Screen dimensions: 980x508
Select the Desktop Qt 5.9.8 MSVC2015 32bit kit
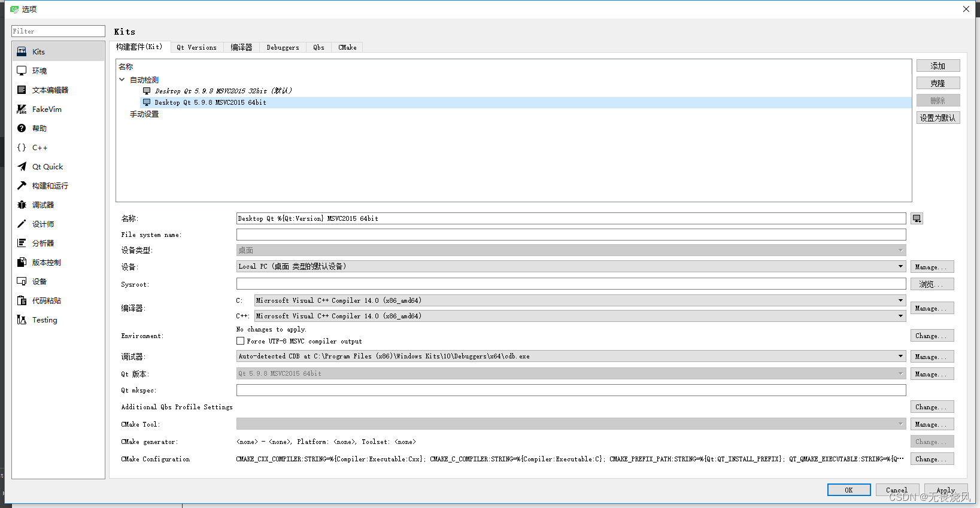tap(223, 91)
